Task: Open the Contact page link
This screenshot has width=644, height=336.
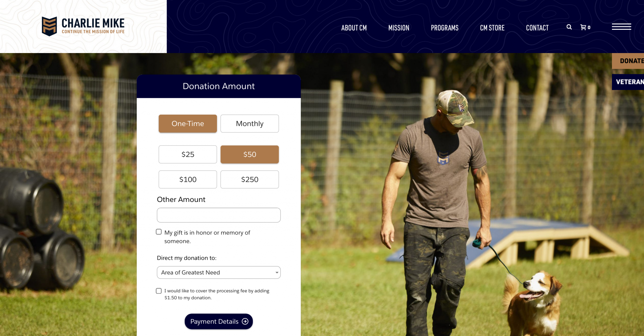Action: (x=537, y=28)
